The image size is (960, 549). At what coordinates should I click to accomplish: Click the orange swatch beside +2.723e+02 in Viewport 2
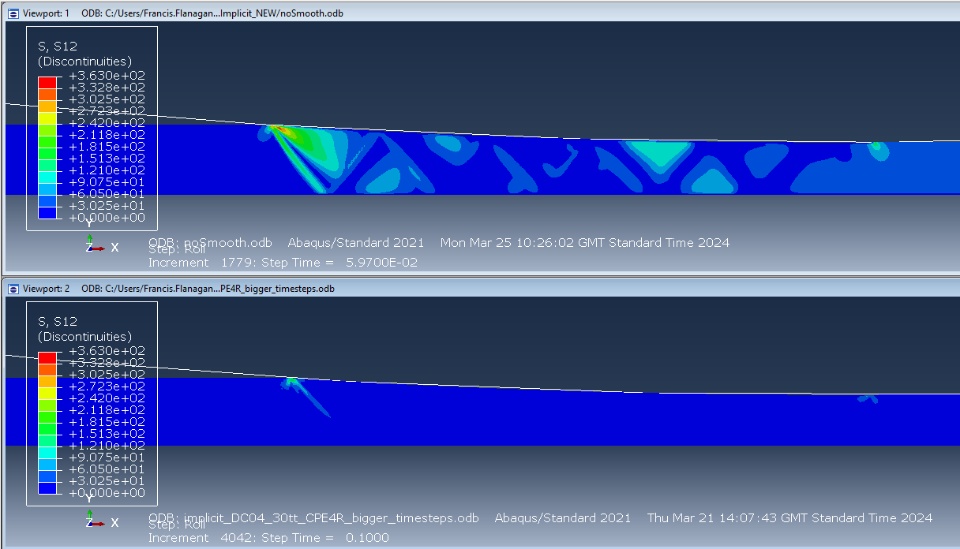47,381
